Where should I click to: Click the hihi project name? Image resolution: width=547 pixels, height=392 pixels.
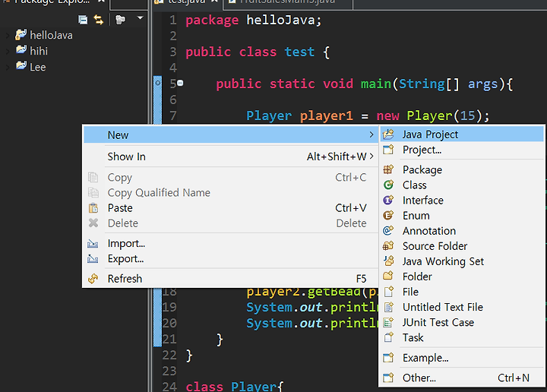(x=39, y=51)
